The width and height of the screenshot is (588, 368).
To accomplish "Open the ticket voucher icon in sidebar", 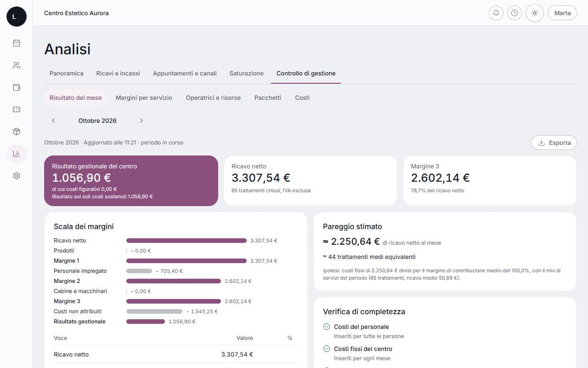I will click(17, 109).
